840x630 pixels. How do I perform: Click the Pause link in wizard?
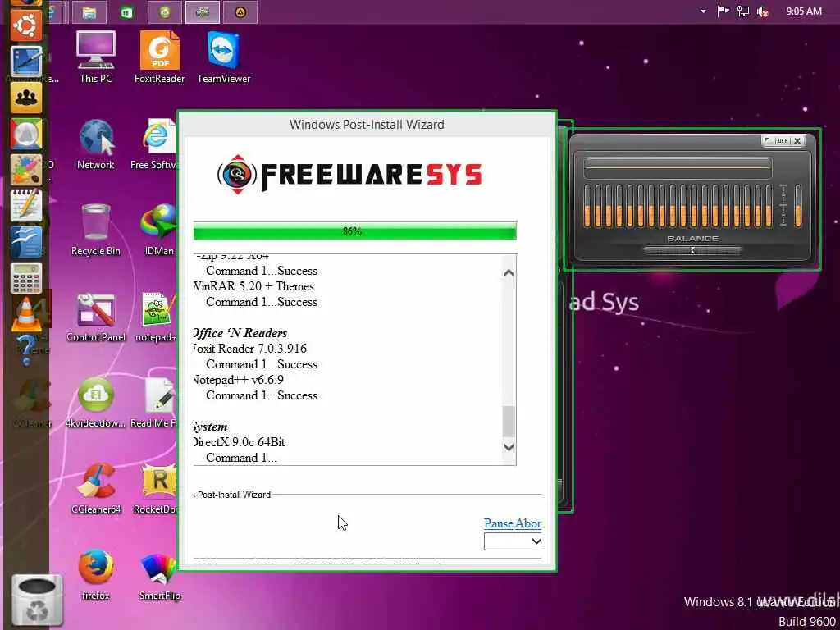pos(498,523)
